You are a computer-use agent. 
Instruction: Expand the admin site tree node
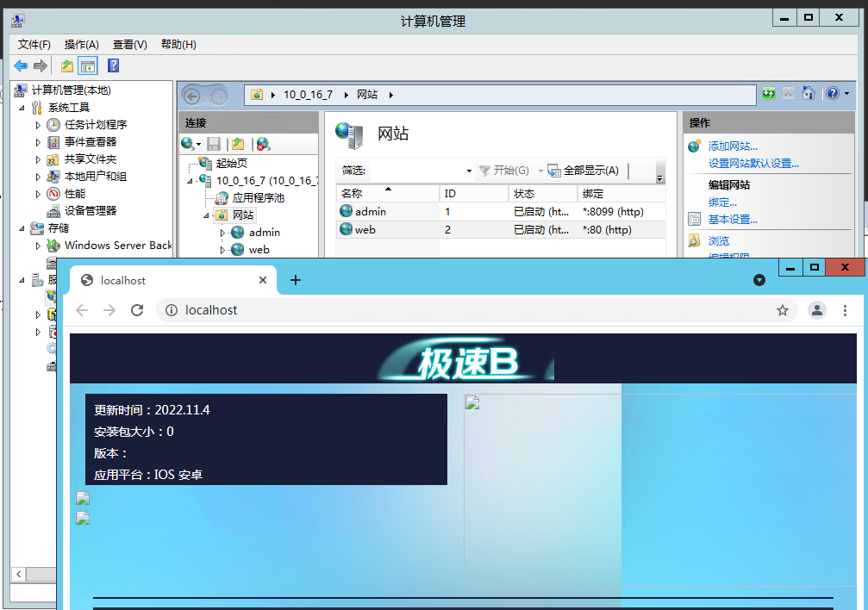click(223, 233)
